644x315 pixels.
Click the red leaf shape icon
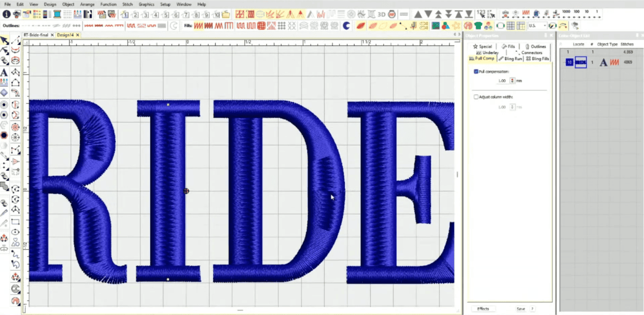pyautogui.click(x=361, y=26)
